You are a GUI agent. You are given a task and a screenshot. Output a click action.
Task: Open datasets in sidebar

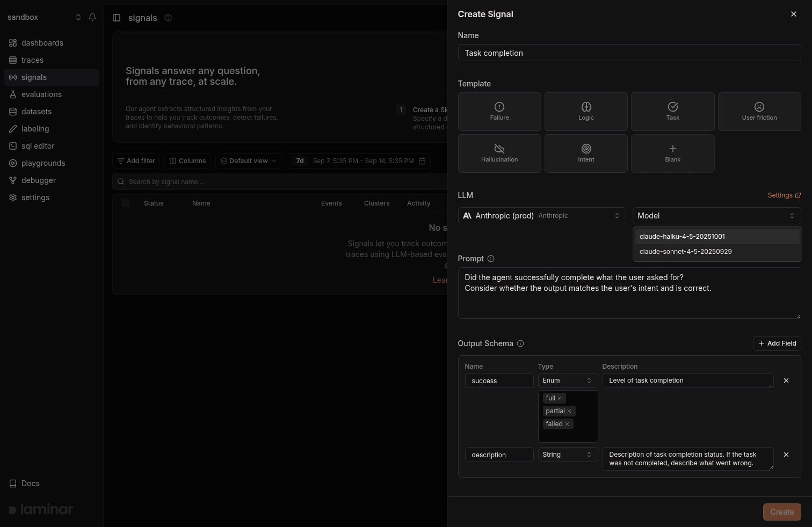(52, 112)
